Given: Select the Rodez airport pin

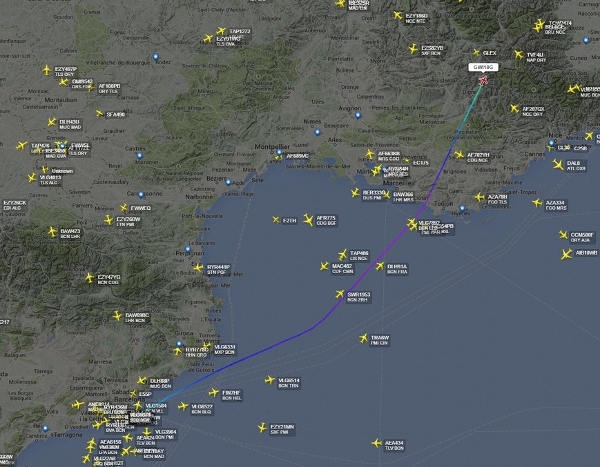Looking at the screenshot, I should click(155, 57).
